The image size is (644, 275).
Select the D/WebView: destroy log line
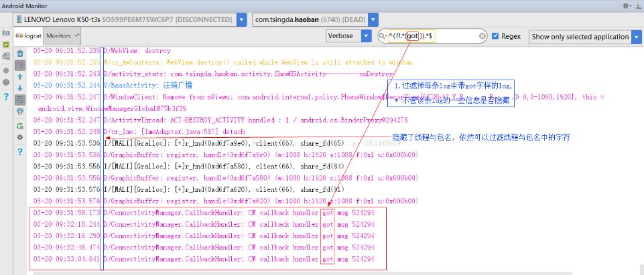click(x=102, y=51)
